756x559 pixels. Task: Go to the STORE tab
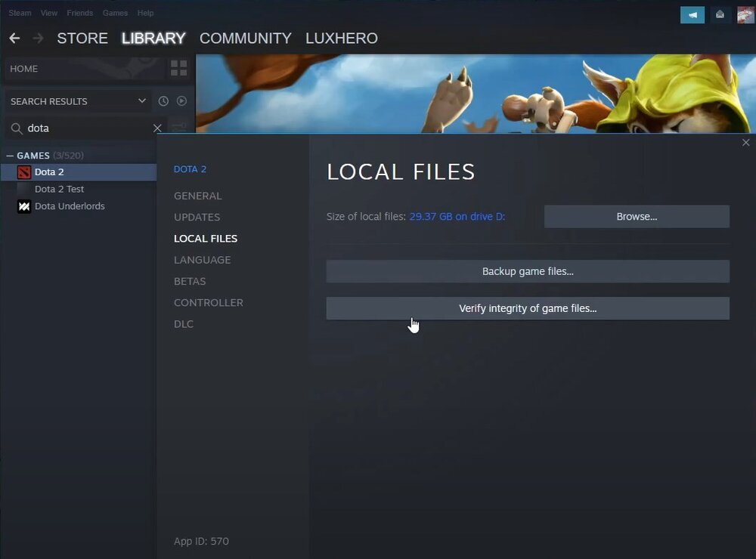tap(82, 38)
